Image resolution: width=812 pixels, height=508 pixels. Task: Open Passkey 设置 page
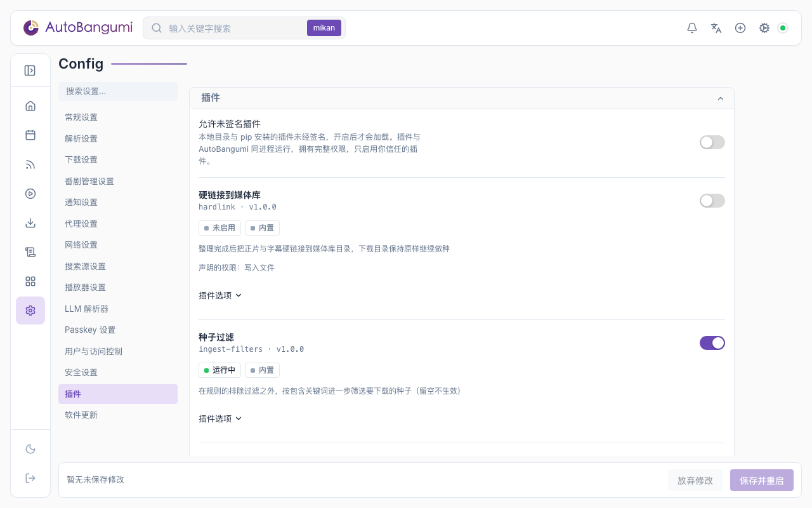click(x=118, y=330)
